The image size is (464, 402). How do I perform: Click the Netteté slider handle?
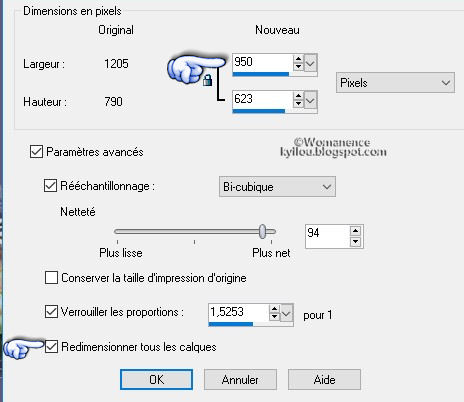tap(263, 231)
